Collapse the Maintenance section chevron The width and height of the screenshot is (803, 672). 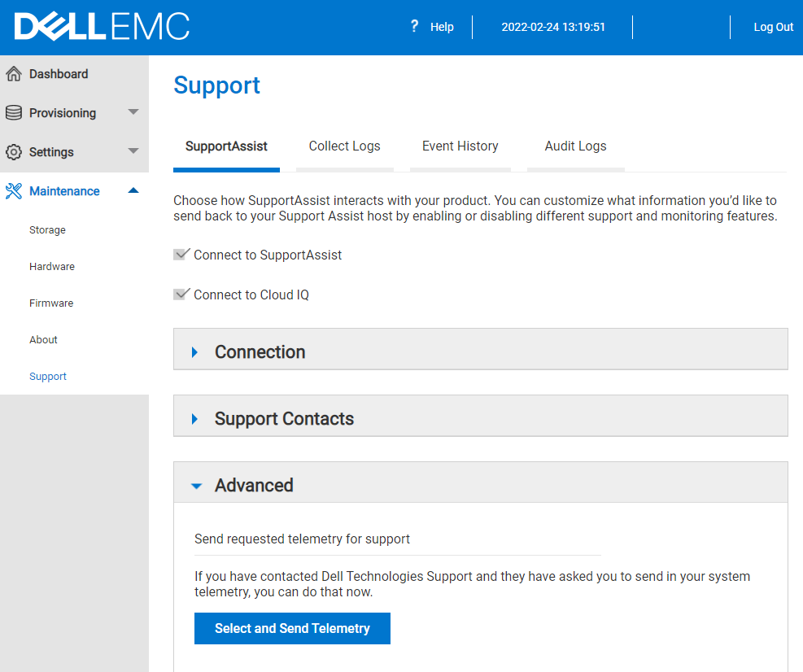(x=133, y=190)
